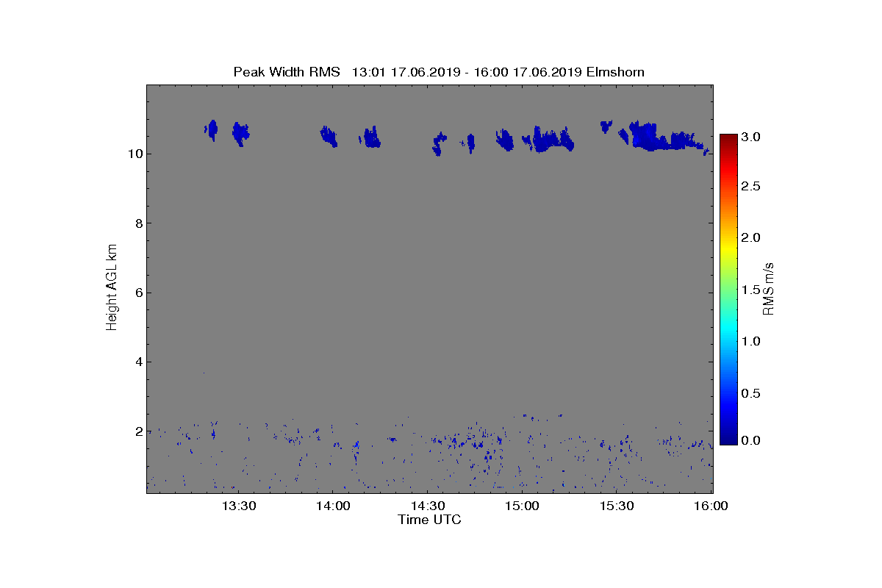The width and height of the screenshot is (882, 588).
Task: Click the '15:30' time tick label
Action: (x=617, y=506)
